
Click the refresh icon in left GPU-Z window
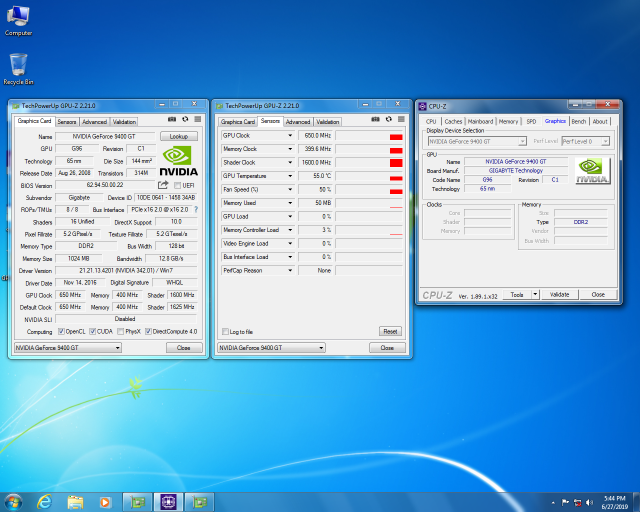point(185,119)
